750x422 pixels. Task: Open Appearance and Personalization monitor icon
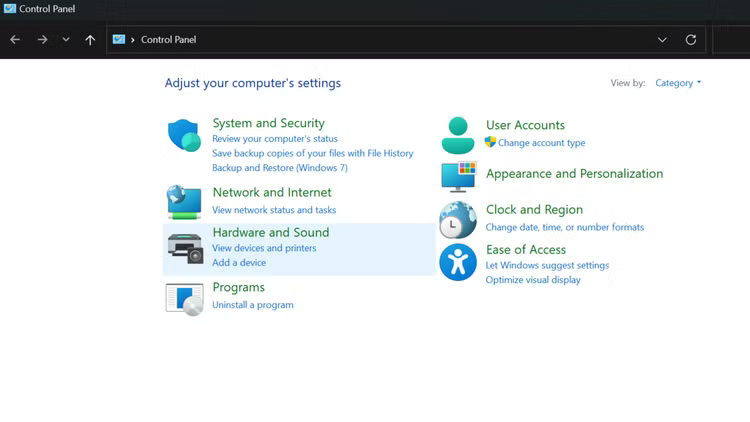point(458,176)
